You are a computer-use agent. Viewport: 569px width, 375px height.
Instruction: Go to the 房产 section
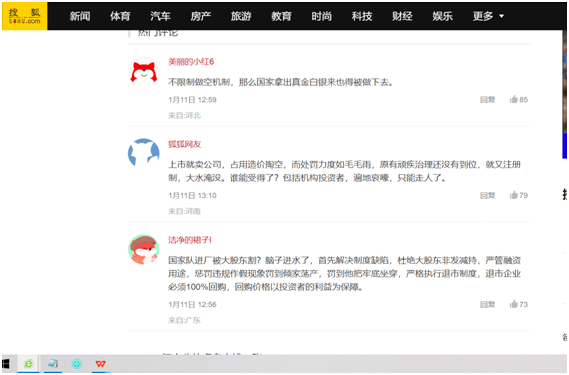point(201,16)
